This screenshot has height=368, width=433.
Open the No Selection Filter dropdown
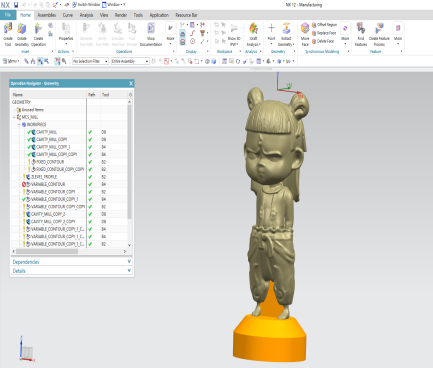coord(90,61)
